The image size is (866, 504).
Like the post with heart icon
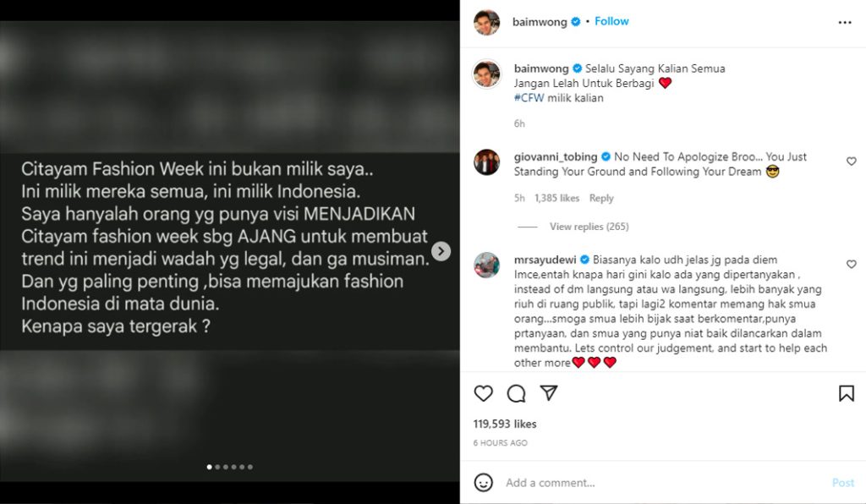tap(483, 393)
